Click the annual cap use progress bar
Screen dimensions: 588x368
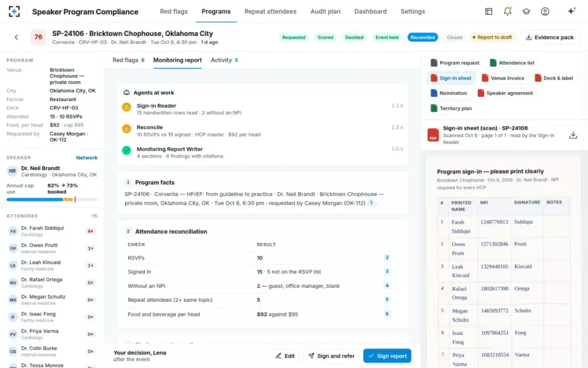click(x=52, y=200)
